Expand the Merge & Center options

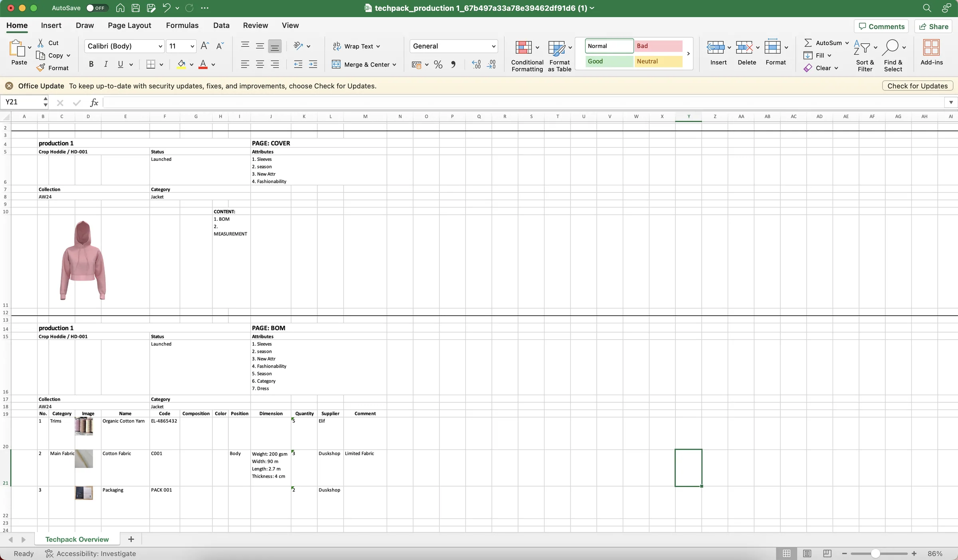tap(394, 65)
